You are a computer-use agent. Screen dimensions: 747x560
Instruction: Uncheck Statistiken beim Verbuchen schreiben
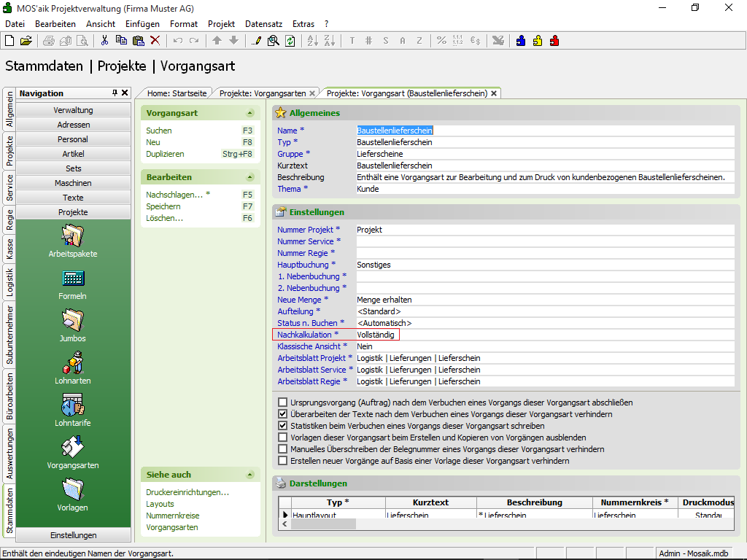283,426
